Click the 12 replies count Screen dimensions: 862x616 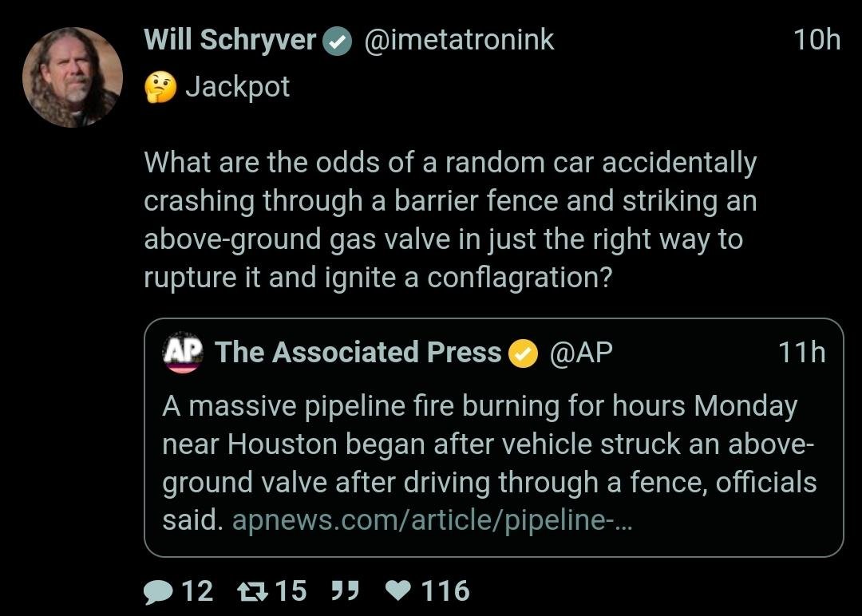197,591
